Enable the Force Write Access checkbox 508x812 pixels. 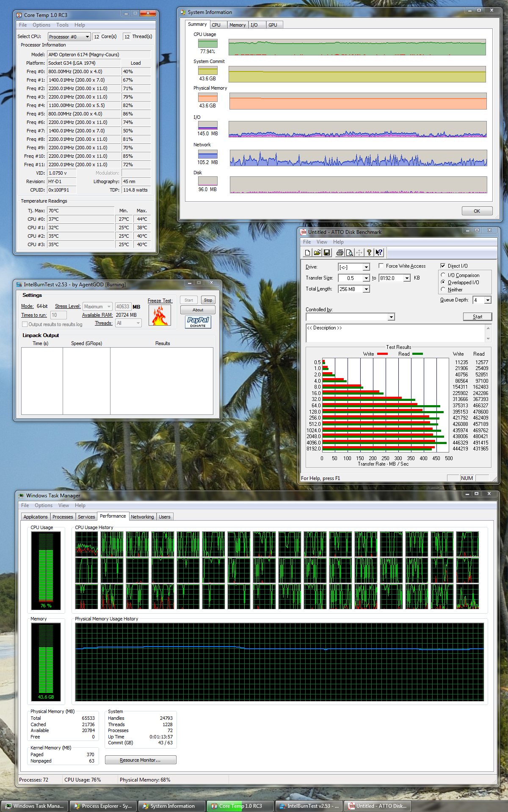pos(381,266)
